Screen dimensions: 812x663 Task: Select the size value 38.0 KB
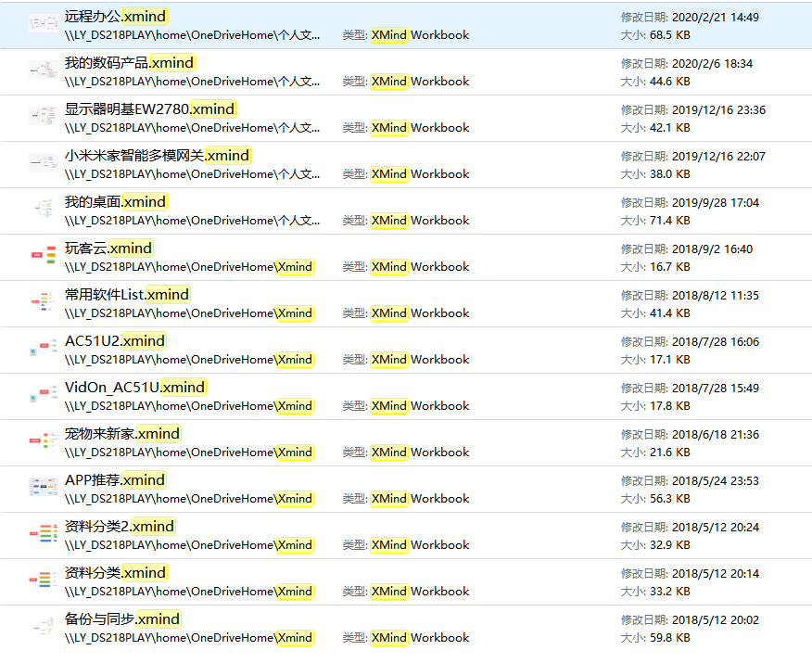(x=670, y=174)
